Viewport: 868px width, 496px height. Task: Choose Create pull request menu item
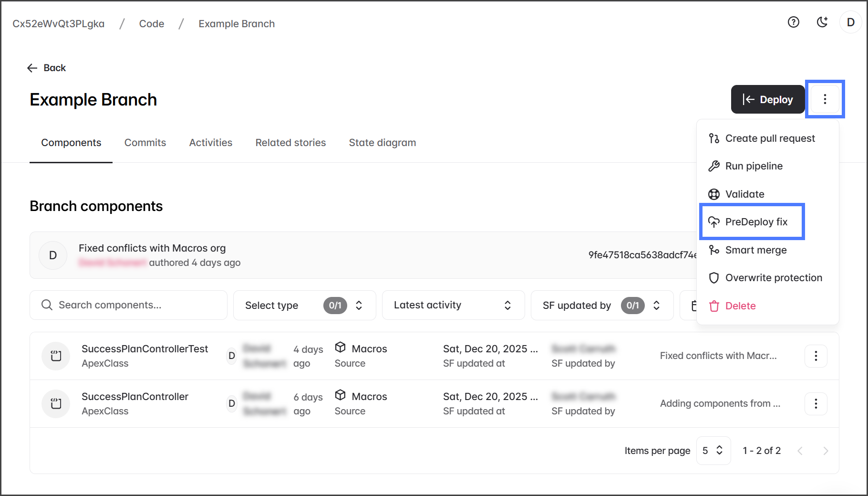pyautogui.click(x=769, y=138)
